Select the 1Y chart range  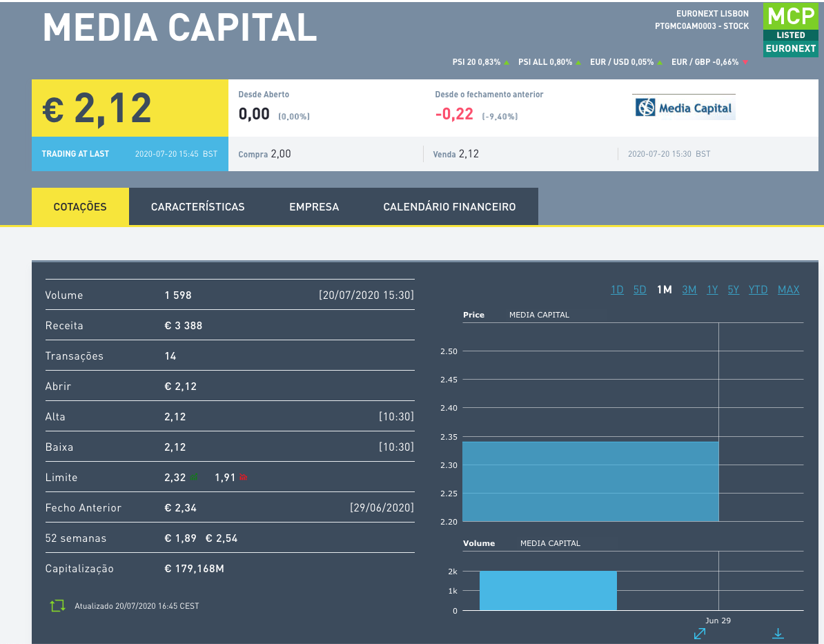pos(712,290)
